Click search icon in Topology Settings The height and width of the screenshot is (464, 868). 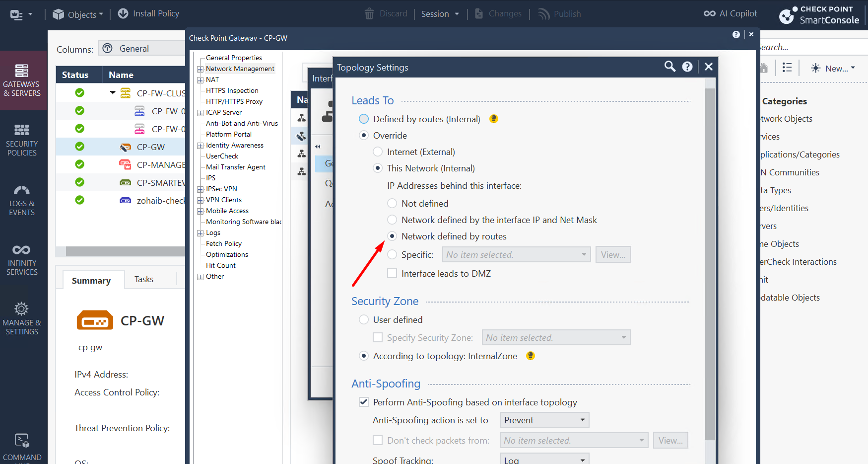pyautogui.click(x=670, y=67)
